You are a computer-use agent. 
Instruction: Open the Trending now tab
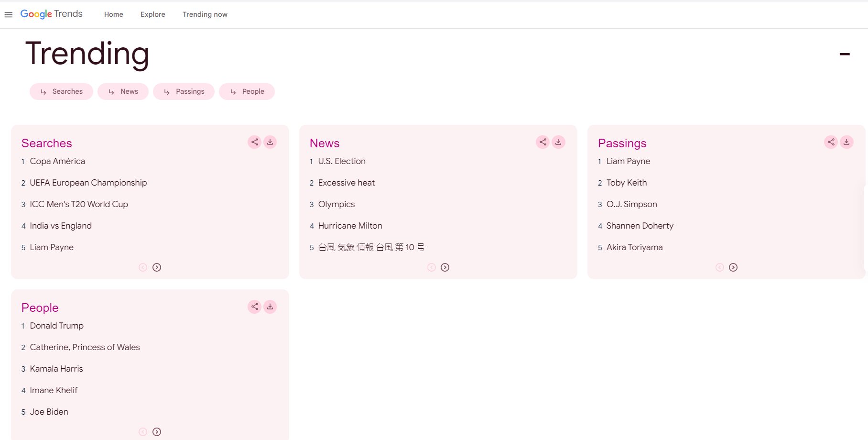(x=205, y=14)
